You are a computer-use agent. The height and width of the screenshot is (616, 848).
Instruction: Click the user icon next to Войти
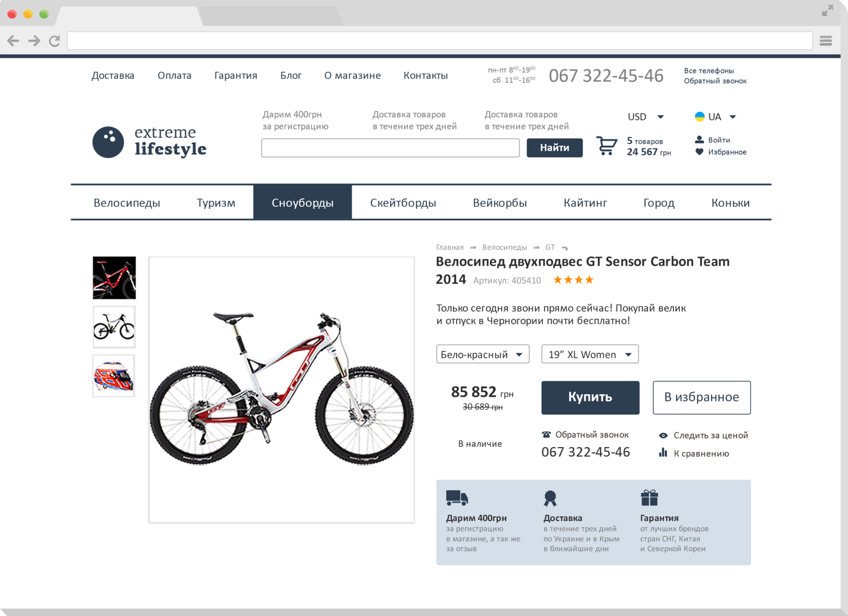click(x=699, y=140)
